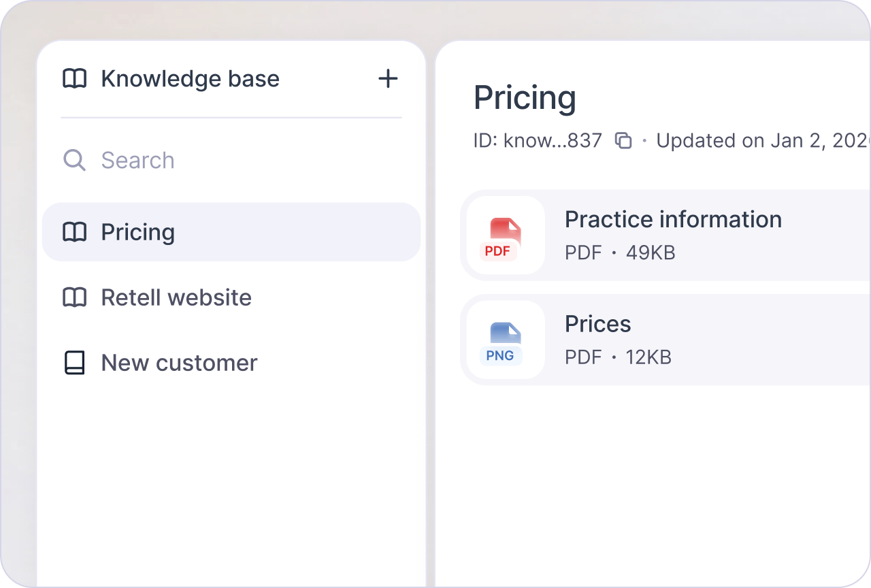Click the book icon next to Retell website
This screenshot has width=871, height=588.
pyautogui.click(x=75, y=297)
